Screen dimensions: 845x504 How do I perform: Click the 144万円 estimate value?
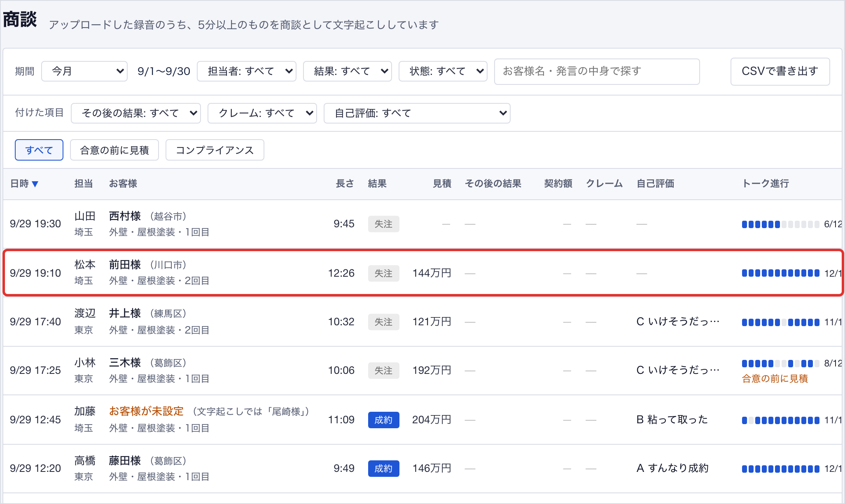point(432,273)
